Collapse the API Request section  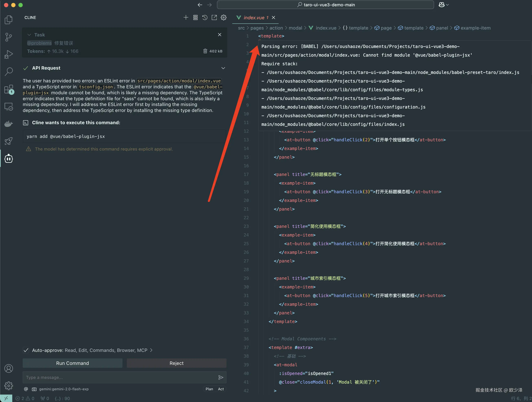223,68
